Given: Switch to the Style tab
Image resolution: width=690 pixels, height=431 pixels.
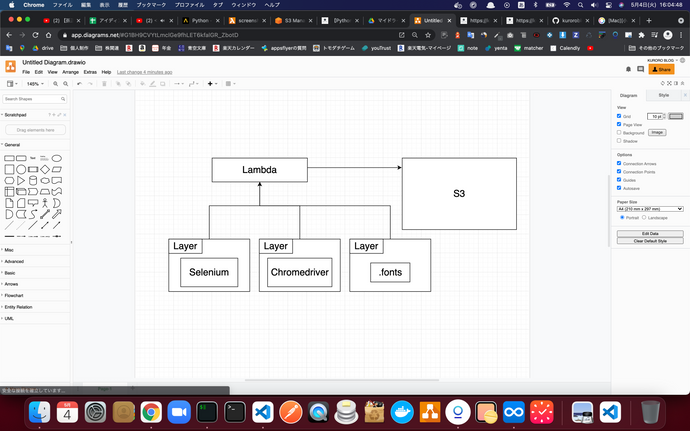Looking at the screenshot, I should (664, 95).
